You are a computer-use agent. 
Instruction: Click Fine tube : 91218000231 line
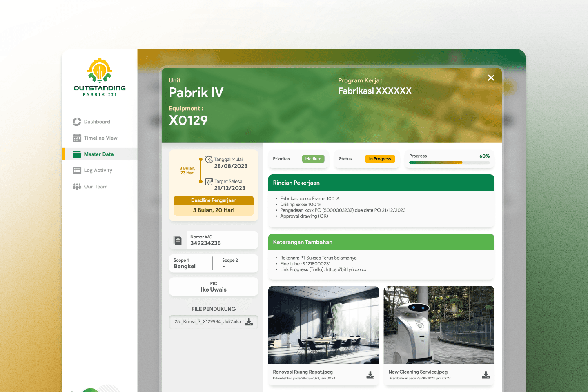pyautogui.click(x=305, y=264)
